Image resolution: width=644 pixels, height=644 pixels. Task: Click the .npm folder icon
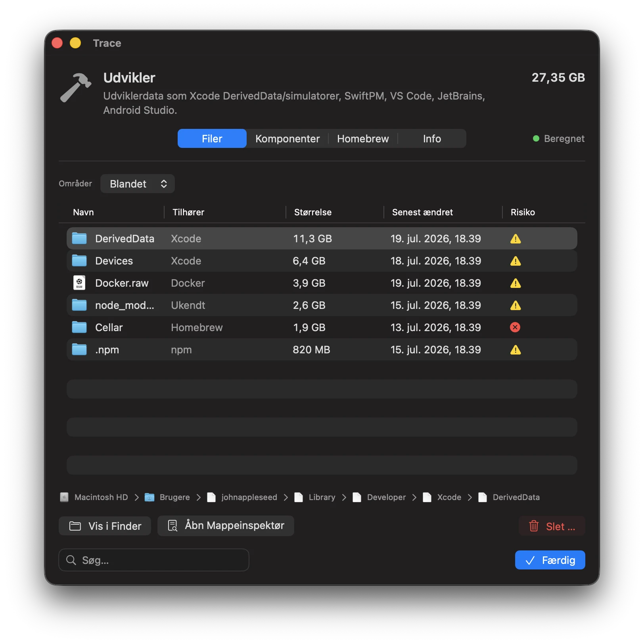pyautogui.click(x=79, y=349)
